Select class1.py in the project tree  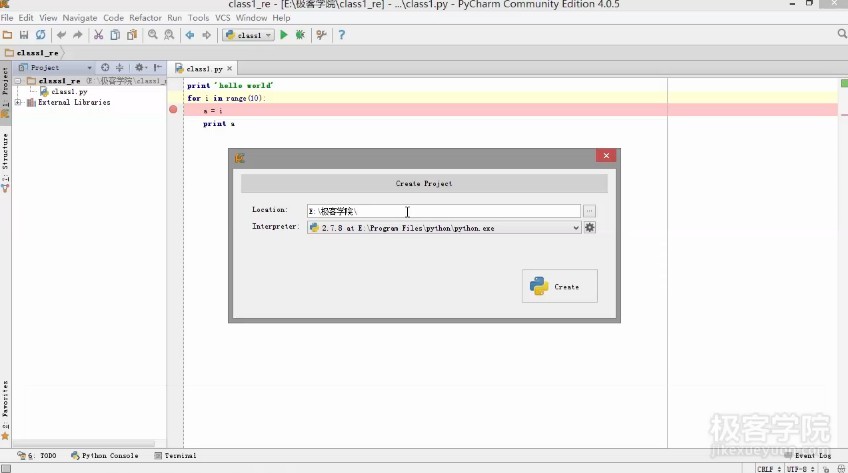click(x=69, y=91)
